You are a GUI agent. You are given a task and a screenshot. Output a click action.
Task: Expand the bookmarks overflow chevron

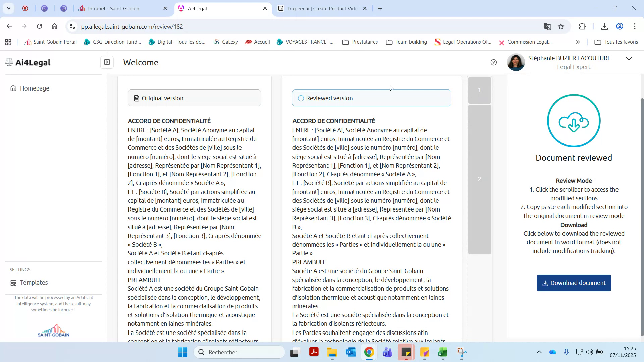[x=578, y=42]
